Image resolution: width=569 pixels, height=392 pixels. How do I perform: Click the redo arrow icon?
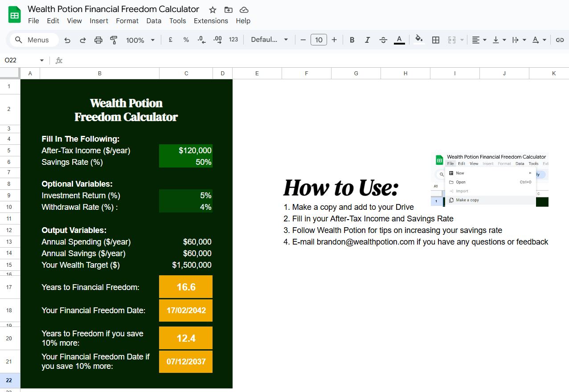(83, 40)
